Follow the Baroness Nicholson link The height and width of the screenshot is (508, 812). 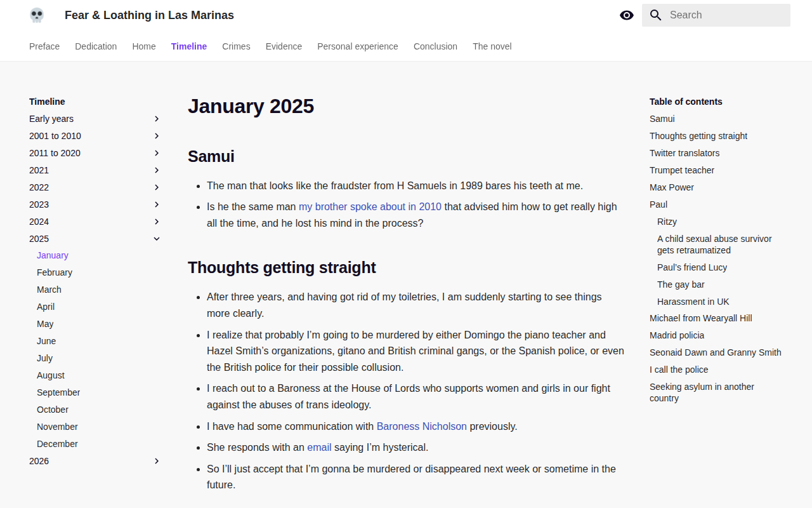tap(422, 426)
